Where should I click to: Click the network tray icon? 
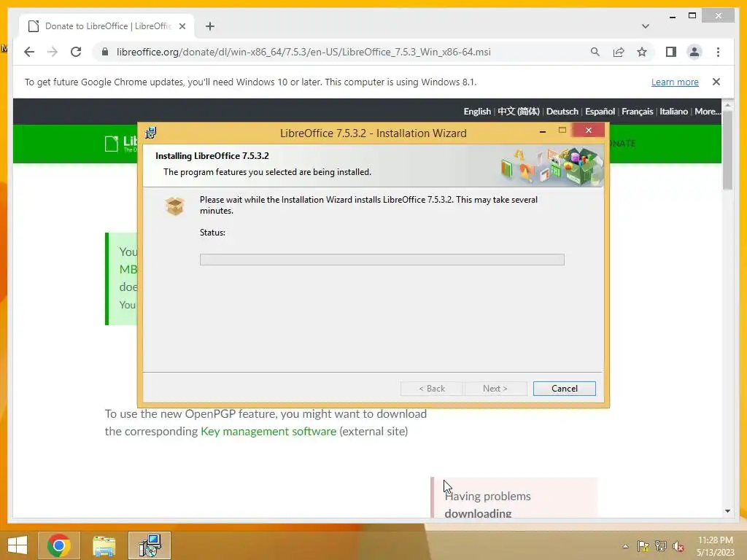pos(660,546)
